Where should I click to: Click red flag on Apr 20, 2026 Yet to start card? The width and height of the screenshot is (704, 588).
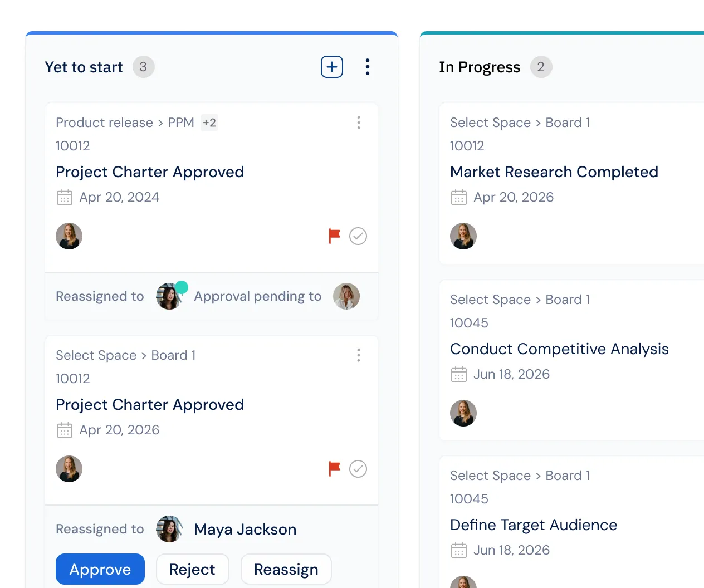(334, 469)
